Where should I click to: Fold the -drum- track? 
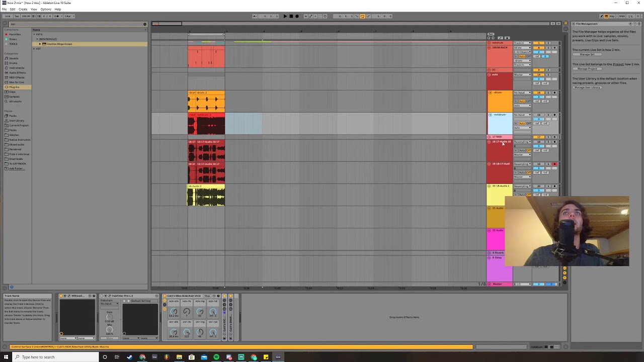tap(491, 93)
